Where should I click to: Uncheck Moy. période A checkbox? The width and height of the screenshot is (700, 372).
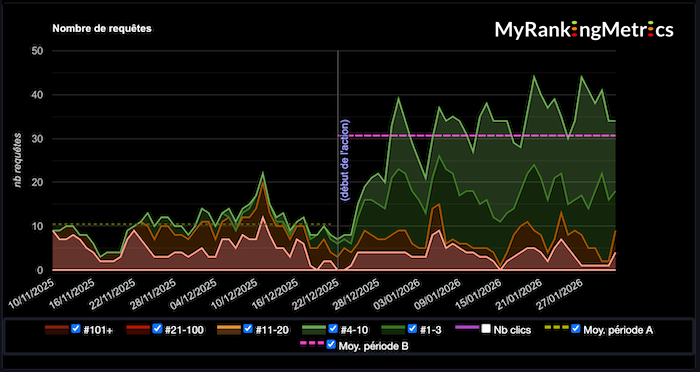pos(576,329)
